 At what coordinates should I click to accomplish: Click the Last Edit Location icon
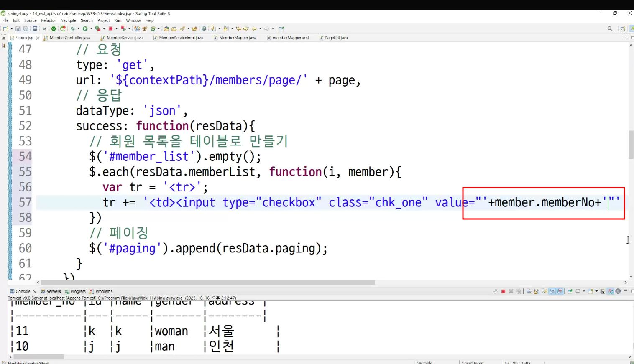(239, 29)
